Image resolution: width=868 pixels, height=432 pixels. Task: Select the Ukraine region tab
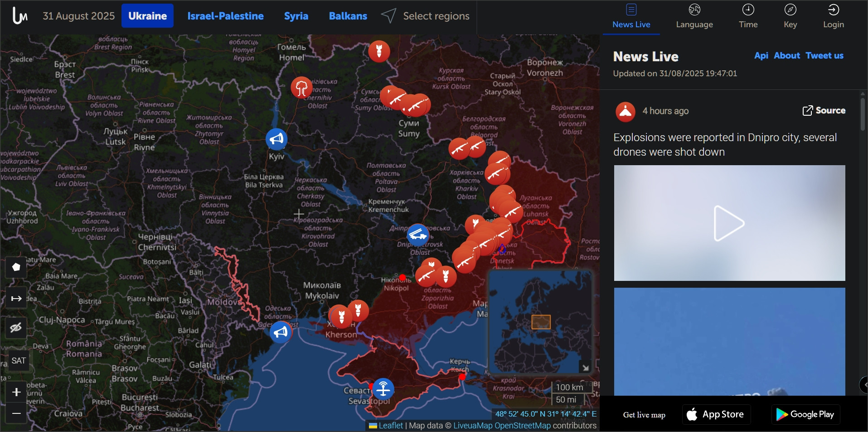pyautogui.click(x=147, y=16)
